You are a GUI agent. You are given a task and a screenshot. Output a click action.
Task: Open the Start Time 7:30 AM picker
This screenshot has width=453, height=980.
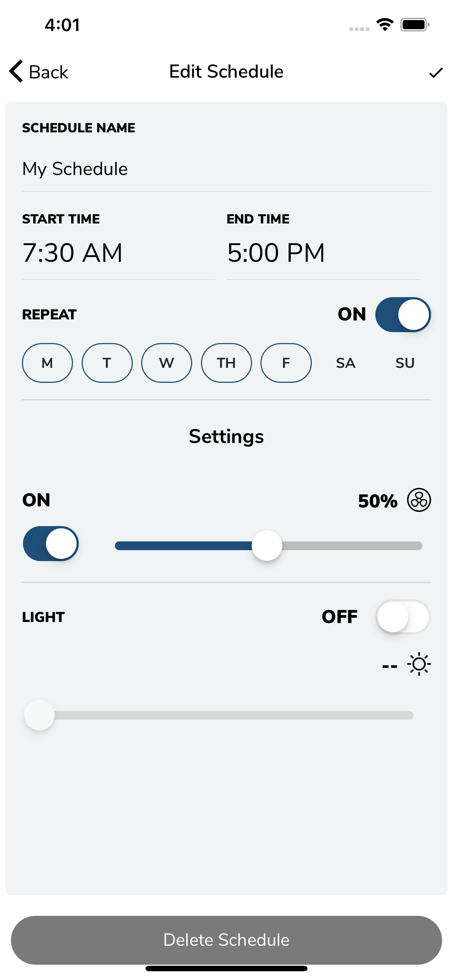click(119, 253)
